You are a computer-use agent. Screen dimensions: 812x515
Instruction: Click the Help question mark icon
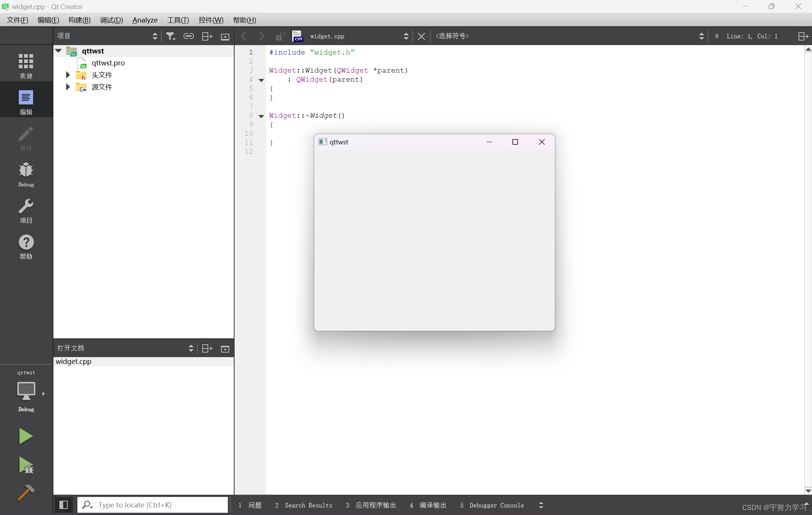click(x=26, y=247)
